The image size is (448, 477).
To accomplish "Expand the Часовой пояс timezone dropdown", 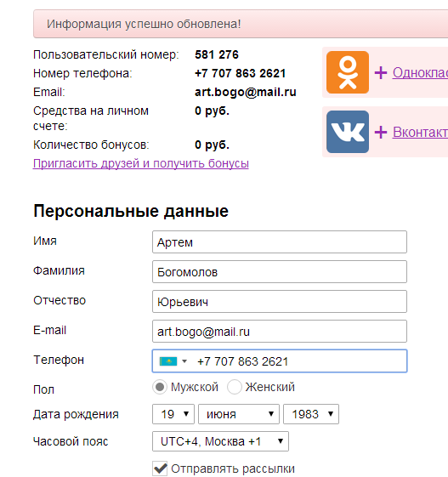I will coord(220,441).
